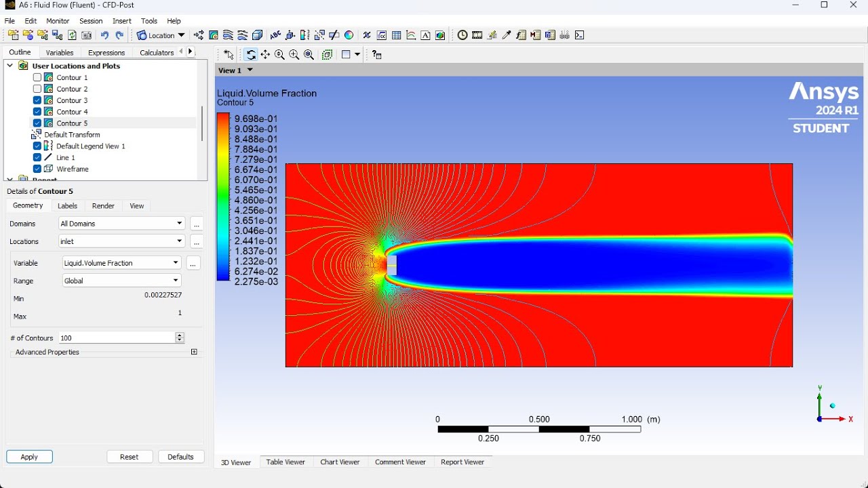Click the ellipsis button beside Domains
This screenshot has height=488, width=868.
pyautogui.click(x=197, y=224)
